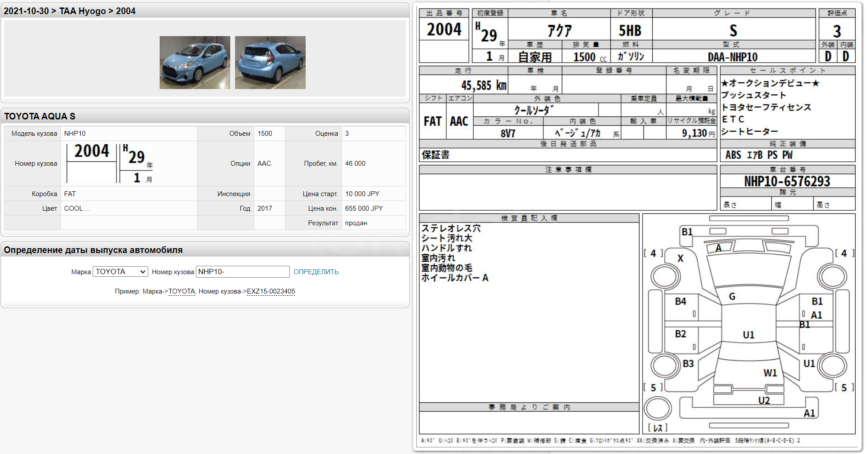Click the color code 8V7 on sheet

click(508, 133)
